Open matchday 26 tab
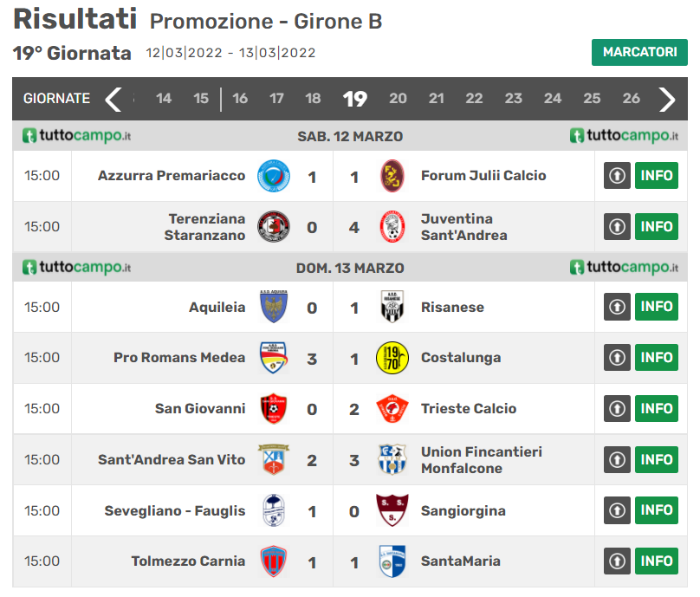 pyautogui.click(x=631, y=99)
